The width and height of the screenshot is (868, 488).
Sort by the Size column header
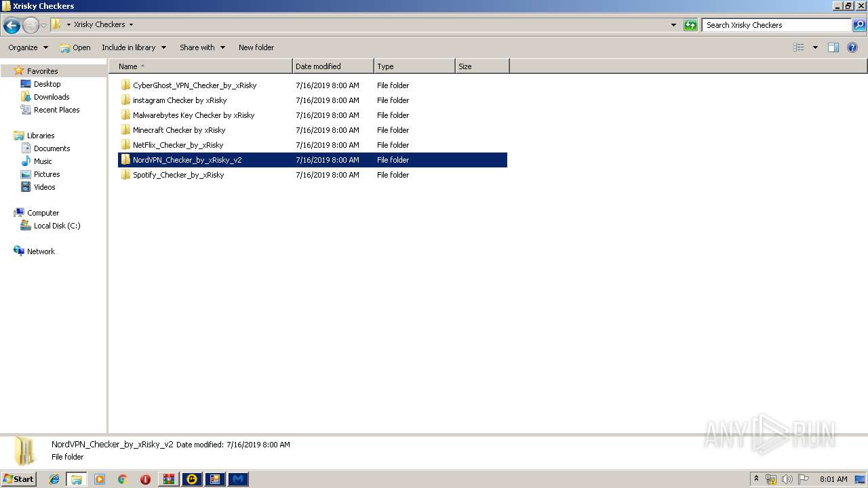(482, 66)
